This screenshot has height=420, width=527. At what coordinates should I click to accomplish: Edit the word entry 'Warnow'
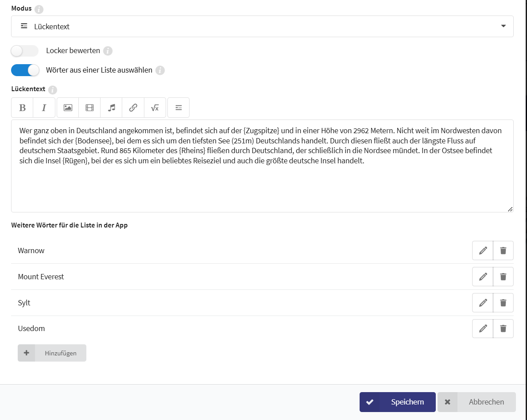(482, 250)
